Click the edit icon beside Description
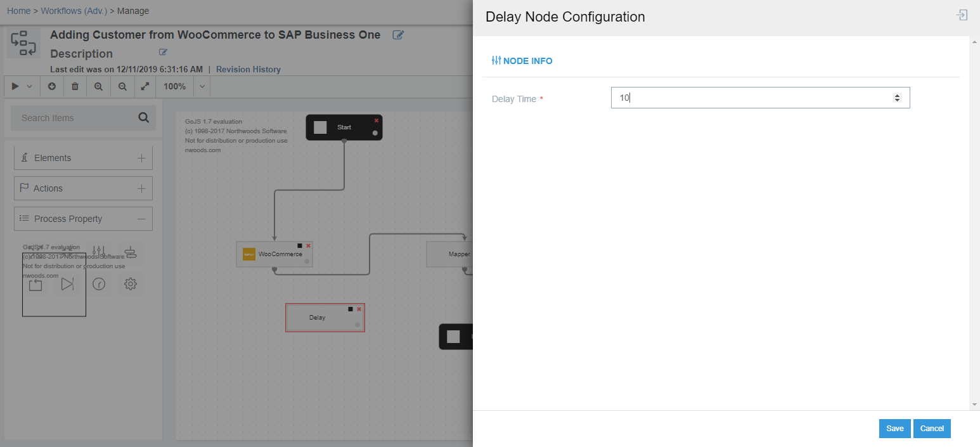The image size is (980, 447). tap(163, 53)
